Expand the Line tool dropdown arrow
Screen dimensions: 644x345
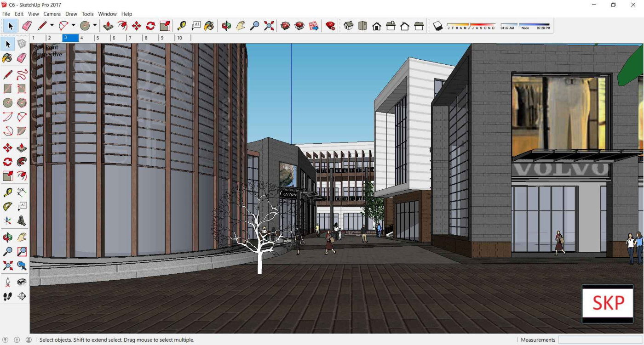point(52,26)
